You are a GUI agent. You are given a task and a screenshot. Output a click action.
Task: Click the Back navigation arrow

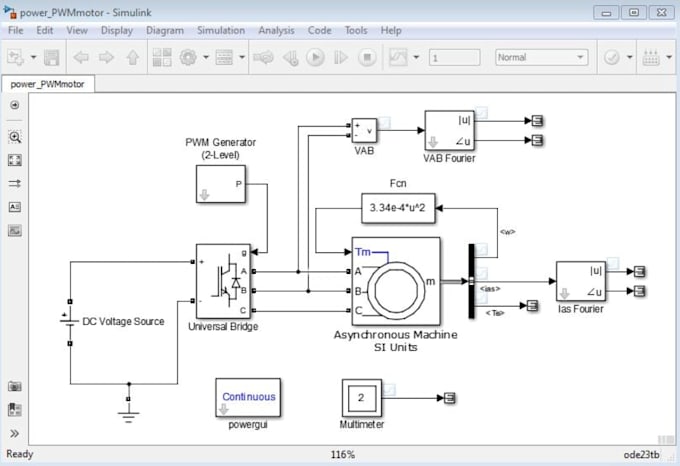81,57
